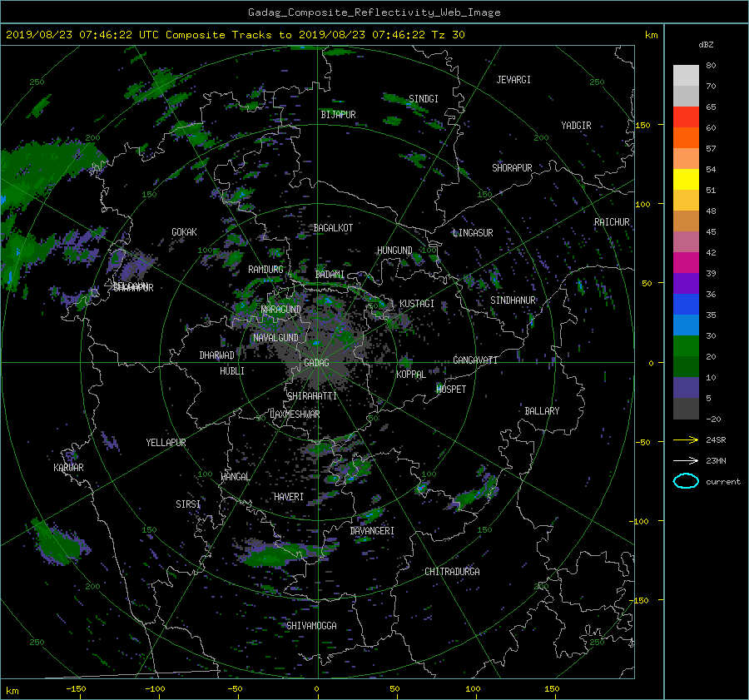Click the JEVARGI city label
Viewport: 749px width, 700px height.
pos(513,80)
